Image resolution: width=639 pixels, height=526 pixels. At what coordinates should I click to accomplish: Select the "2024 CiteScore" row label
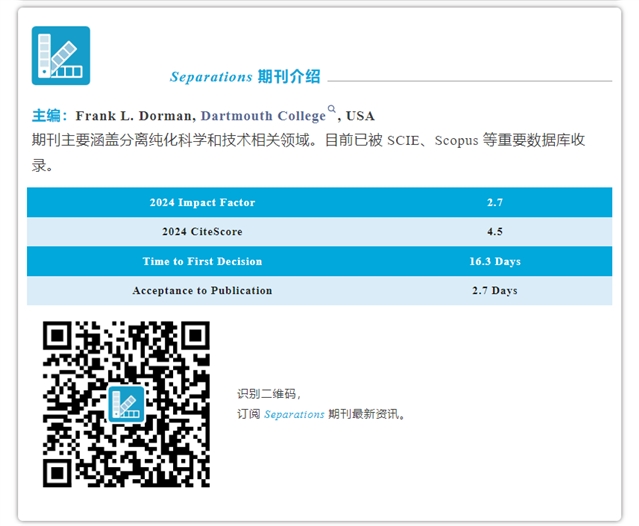tap(202, 232)
